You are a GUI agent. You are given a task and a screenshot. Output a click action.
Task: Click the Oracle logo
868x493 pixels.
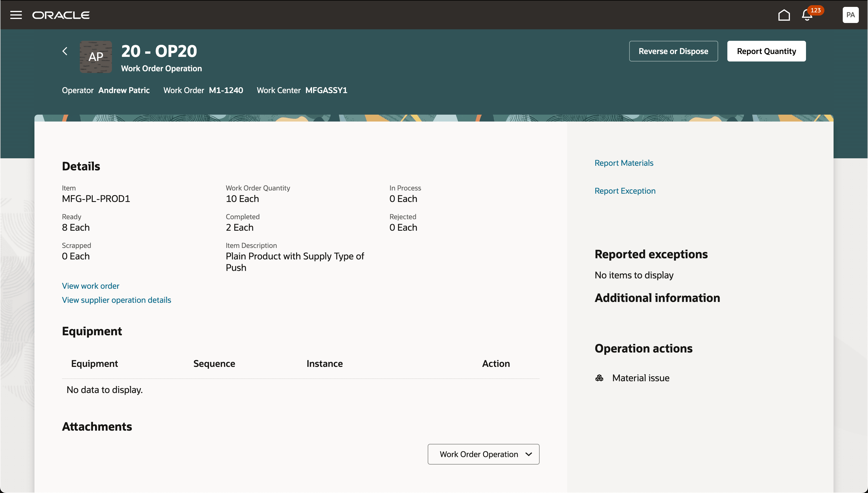pyautogui.click(x=61, y=15)
